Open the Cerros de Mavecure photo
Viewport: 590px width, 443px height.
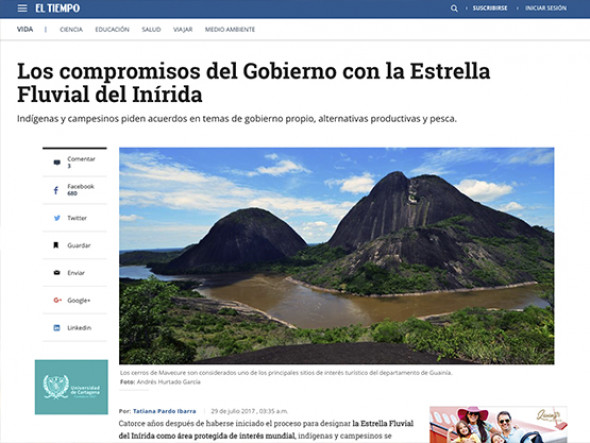coord(336,256)
